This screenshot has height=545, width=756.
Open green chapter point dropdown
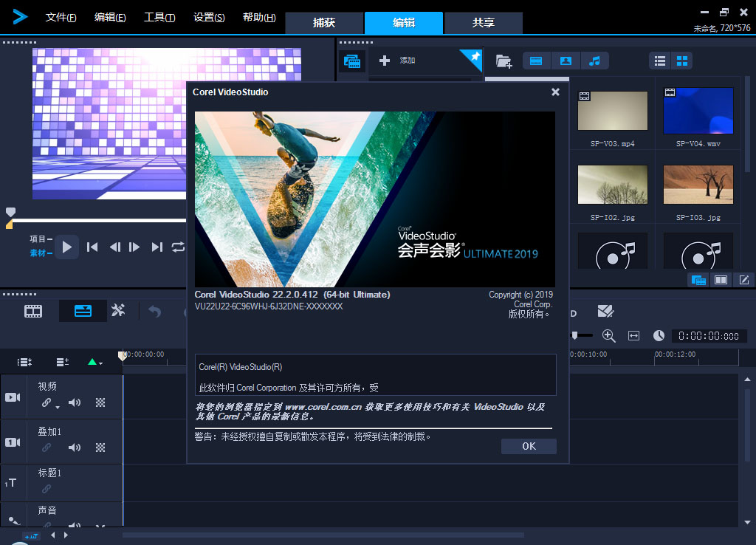coord(95,362)
